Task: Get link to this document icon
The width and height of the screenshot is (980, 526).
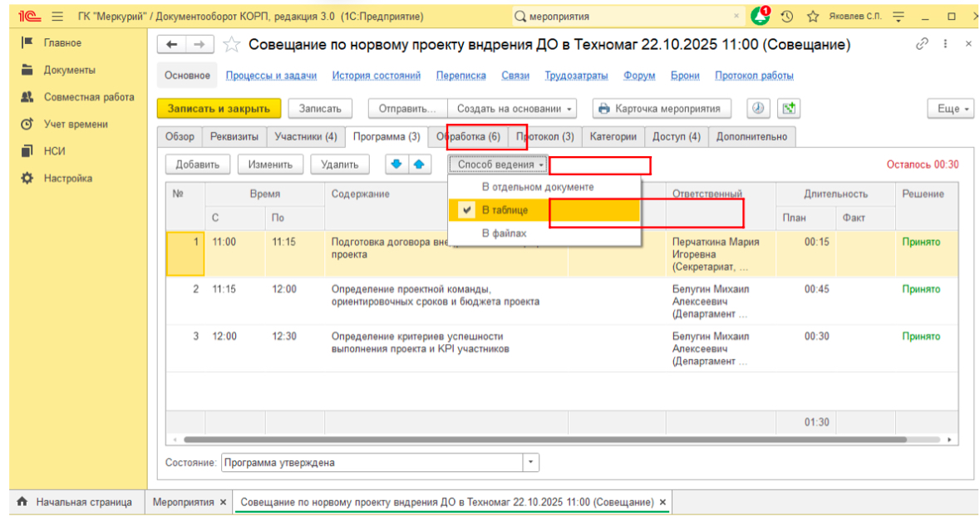Action: (922, 44)
